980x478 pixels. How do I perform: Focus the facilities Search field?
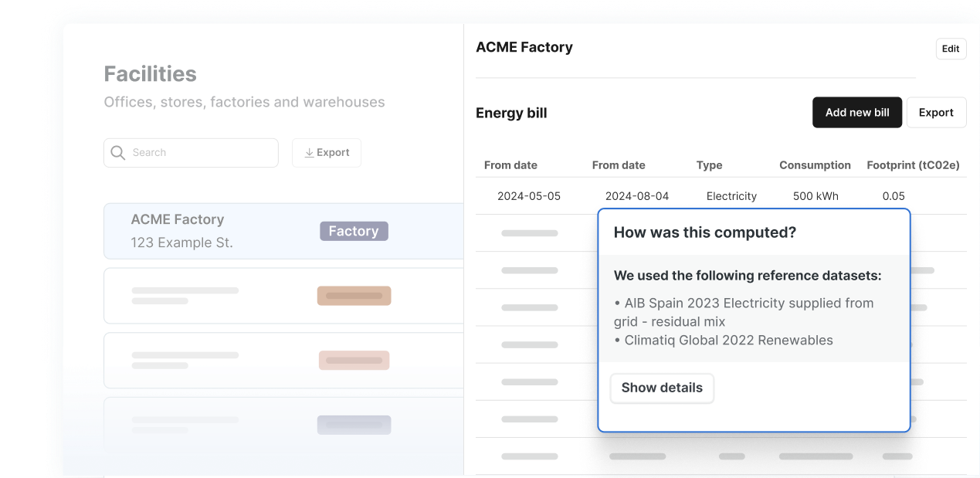point(201,153)
